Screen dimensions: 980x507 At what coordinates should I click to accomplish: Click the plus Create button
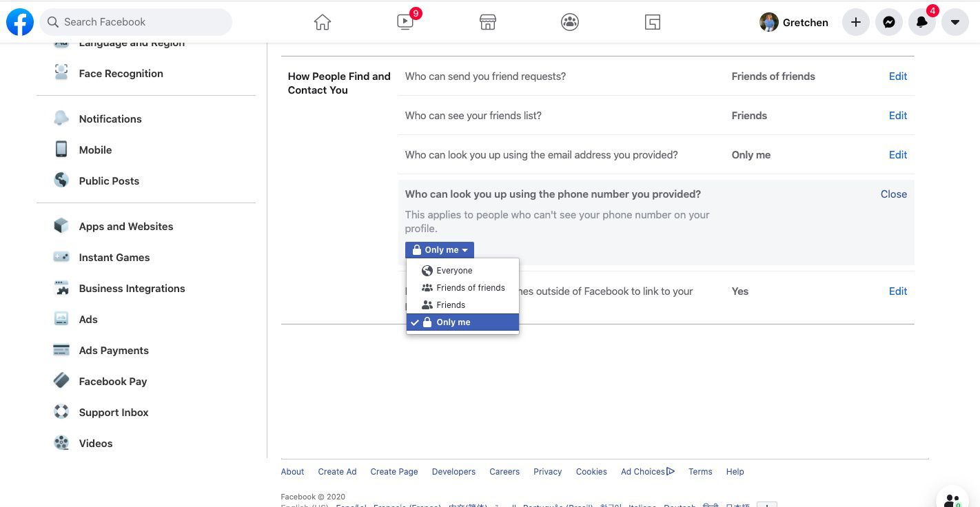pyautogui.click(x=856, y=22)
